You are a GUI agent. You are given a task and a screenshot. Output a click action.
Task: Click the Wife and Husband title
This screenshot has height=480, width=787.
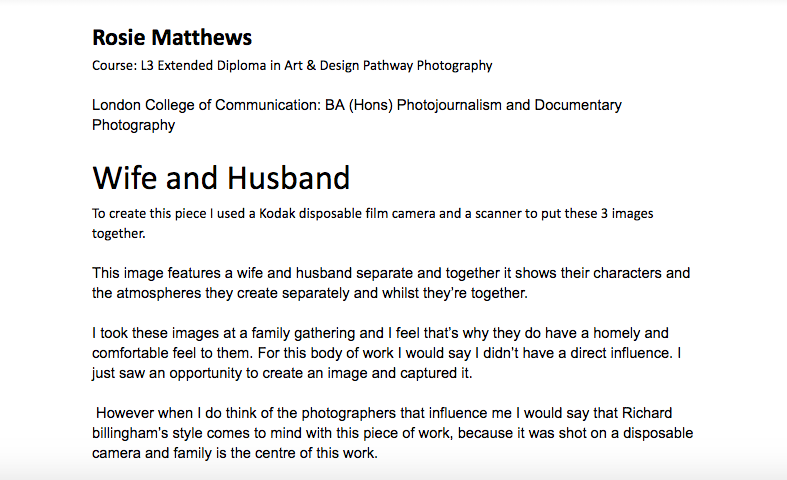click(x=221, y=178)
